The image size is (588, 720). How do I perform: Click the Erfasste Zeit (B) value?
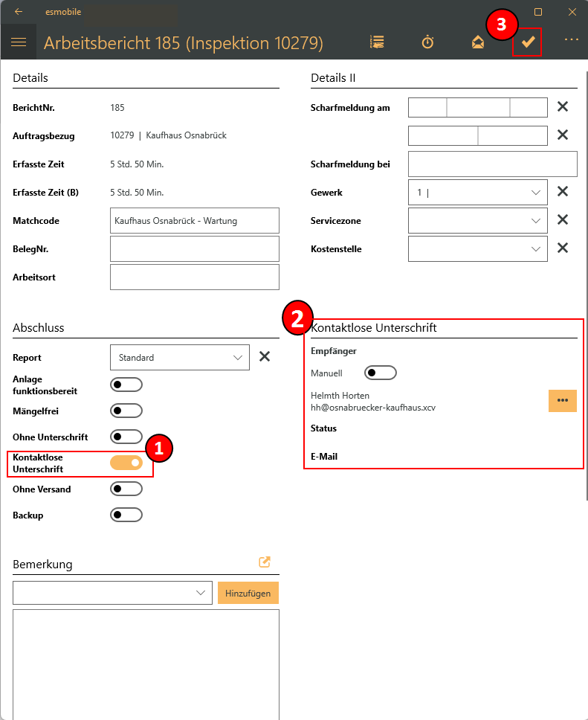(x=137, y=193)
